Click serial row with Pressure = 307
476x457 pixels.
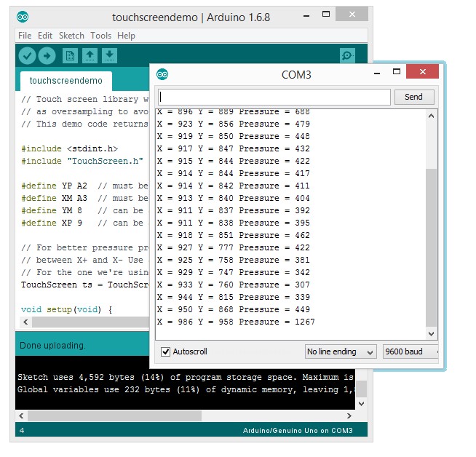(234, 285)
